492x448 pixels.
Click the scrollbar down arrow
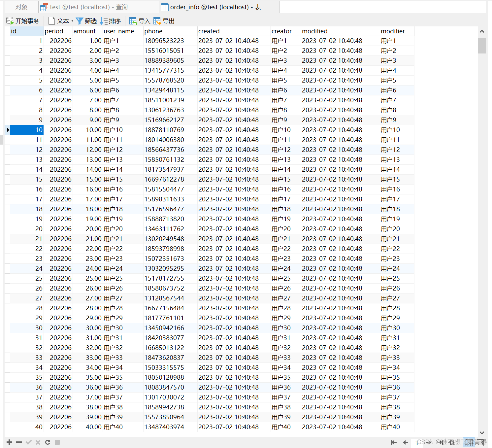click(482, 433)
